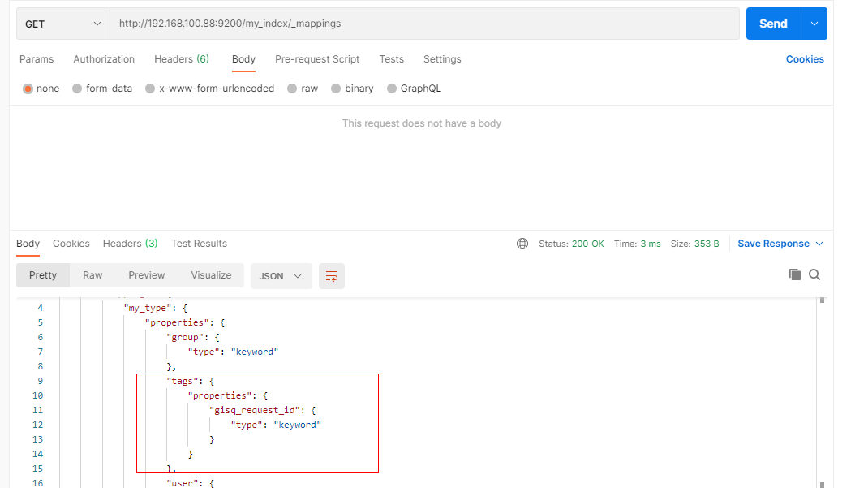The width and height of the screenshot is (868, 488).
Task: Switch response view to Preview
Action: point(147,276)
